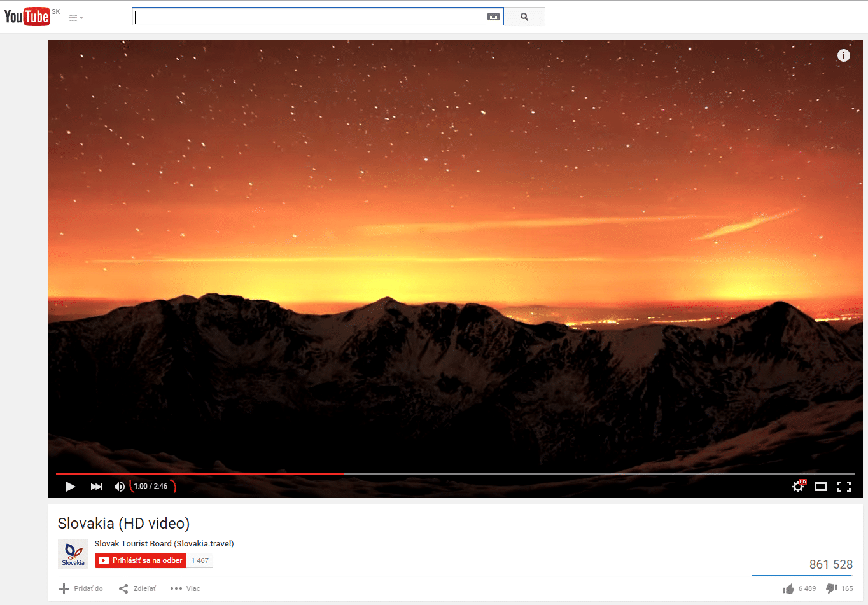Add video via Pridať do
The image size is (868, 605).
[x=81, y=588]
